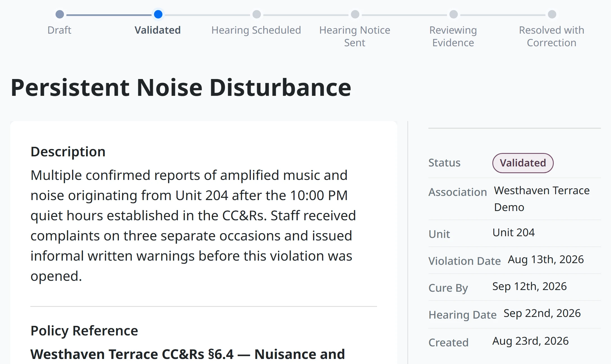Select the Hearing Scheduled step label
The height and width of the screenshot is (364, 611).
(256, 30)
